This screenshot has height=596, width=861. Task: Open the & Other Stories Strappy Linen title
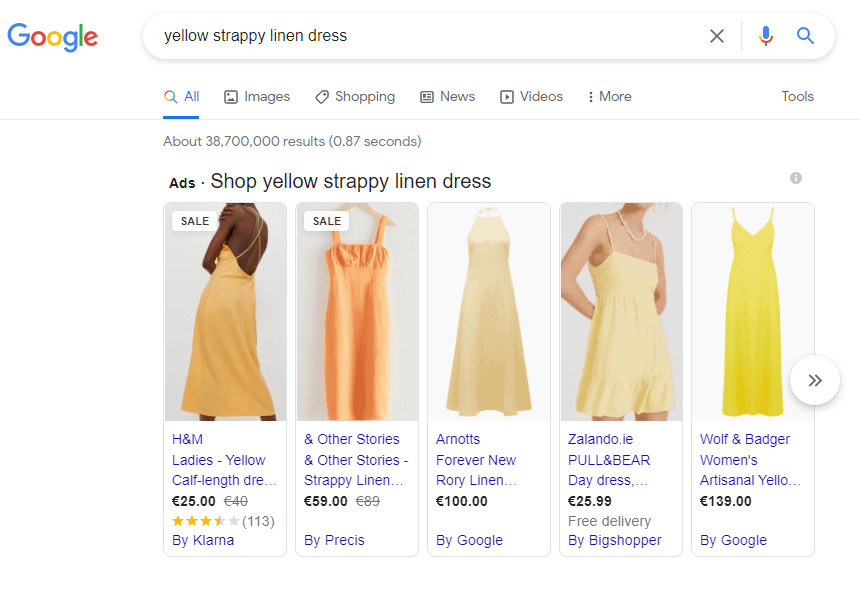[x=356, y=470]
